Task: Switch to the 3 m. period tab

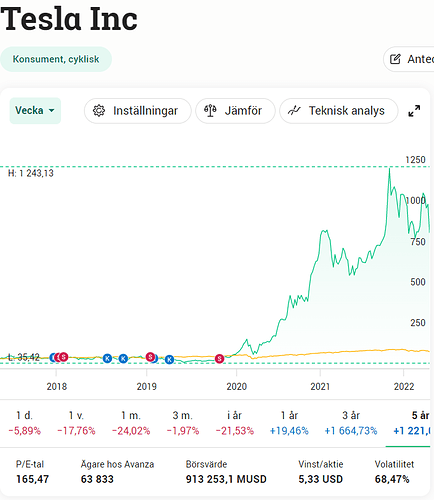Action: (x=183, y=423)
